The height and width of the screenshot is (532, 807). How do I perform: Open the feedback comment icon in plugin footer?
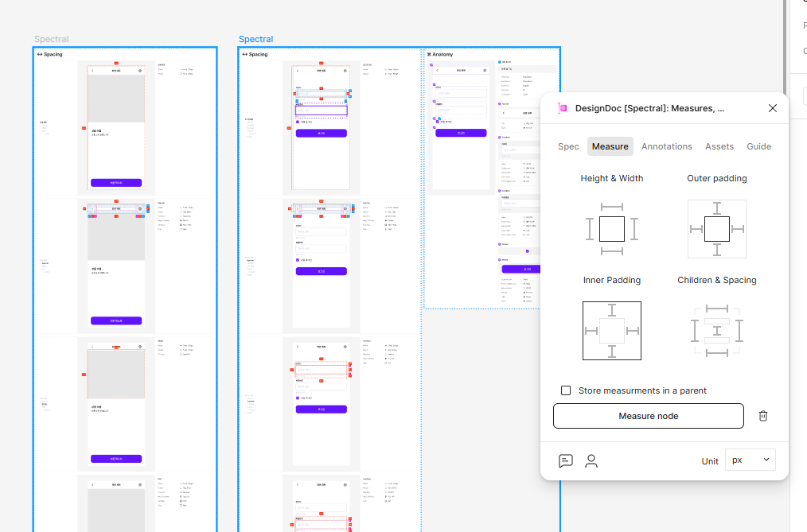pyautogui.click(x=566, y=460)
